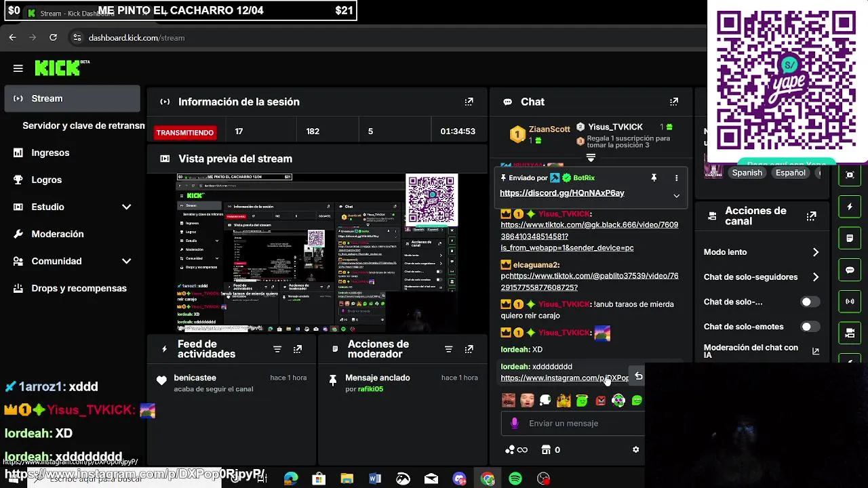Expand the Estudio section chevron
This screenshot has width=868, height=488.
pyautogui.click(x=126, y=207)
